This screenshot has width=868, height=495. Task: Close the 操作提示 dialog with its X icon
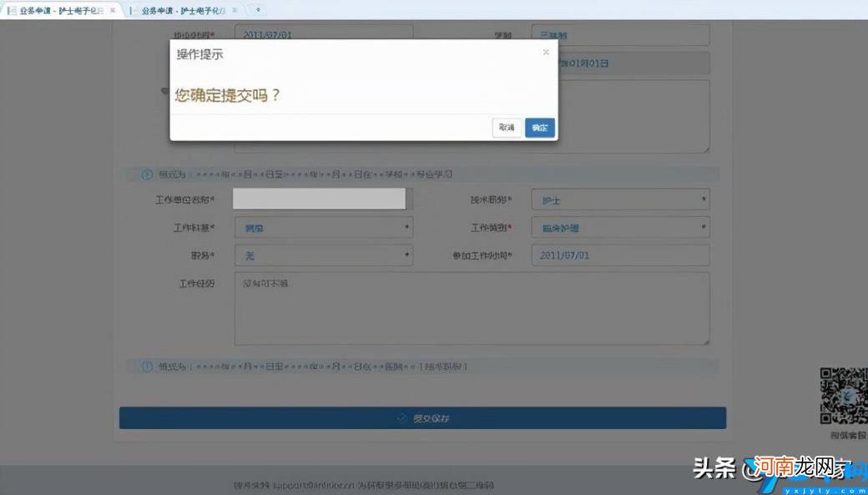(x=546, y=52)
